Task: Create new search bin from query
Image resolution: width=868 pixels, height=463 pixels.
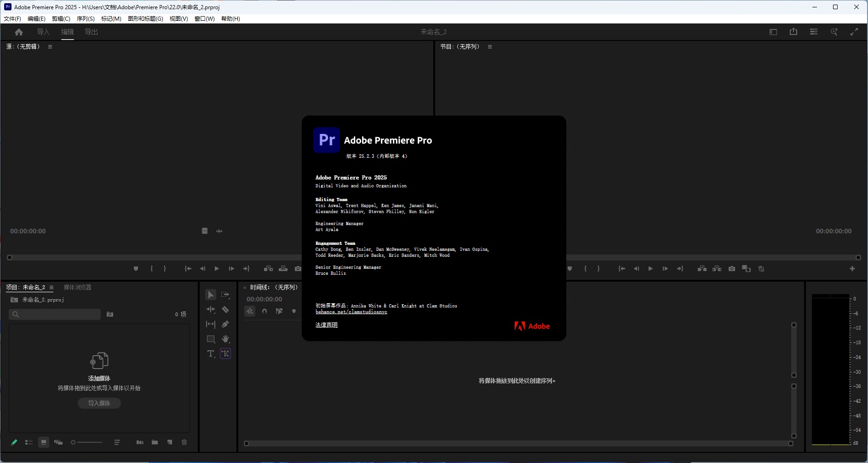Action: [110, 314]
